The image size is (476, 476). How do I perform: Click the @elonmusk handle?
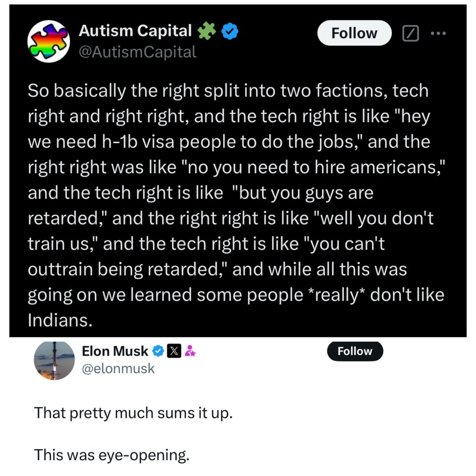[x=118, y=369]
